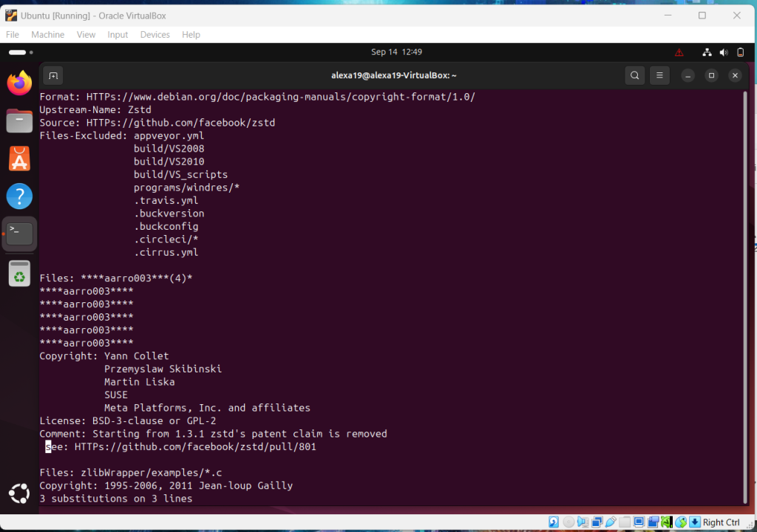The image size is (757, 532).
Task: Open the clock and calendar at Sep 14
Action: [396, 52]
